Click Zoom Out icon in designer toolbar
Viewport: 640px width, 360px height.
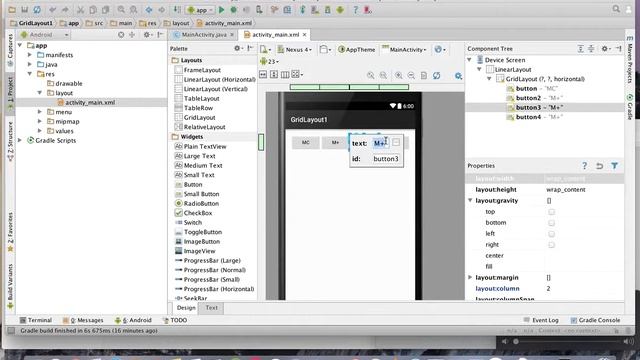[x=411, y=75]
